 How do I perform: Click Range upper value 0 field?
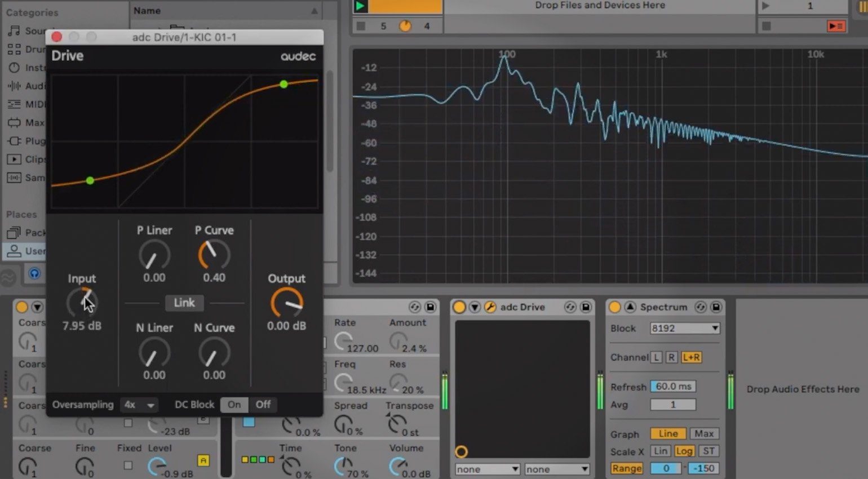pos(666,468)
